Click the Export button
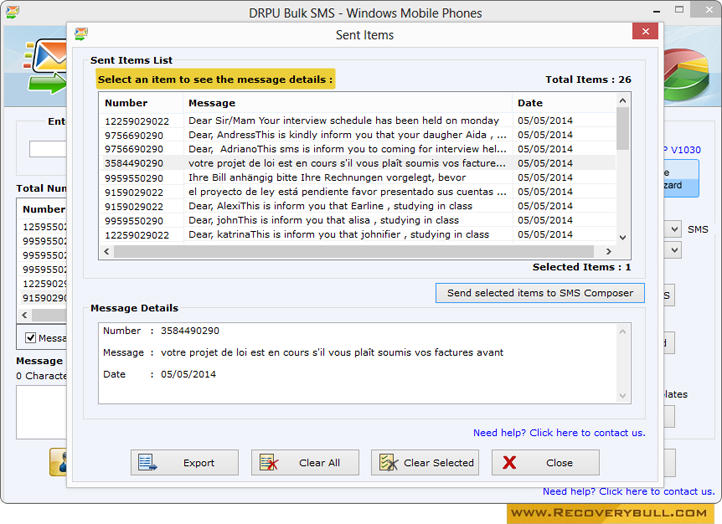The image size is (722, 524). tap(185, 462)
